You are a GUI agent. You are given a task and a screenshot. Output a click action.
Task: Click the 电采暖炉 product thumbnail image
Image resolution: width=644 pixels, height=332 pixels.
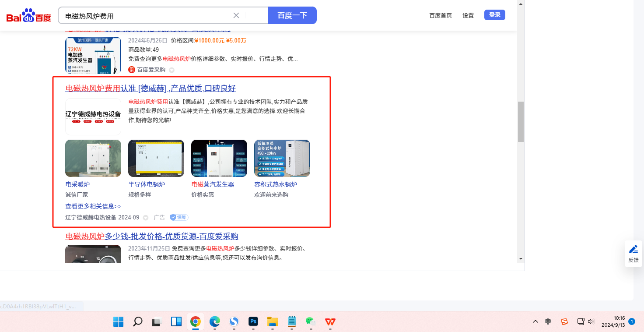point(93,158)
